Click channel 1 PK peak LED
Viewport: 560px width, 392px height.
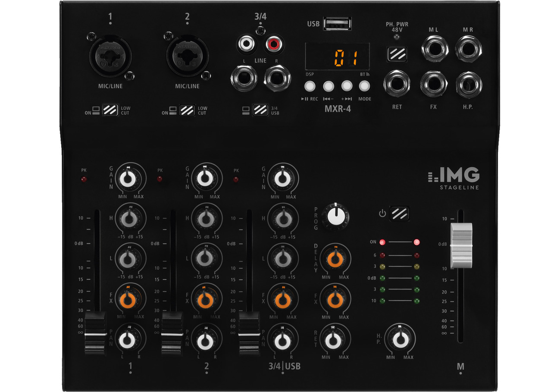coord(84,179)
